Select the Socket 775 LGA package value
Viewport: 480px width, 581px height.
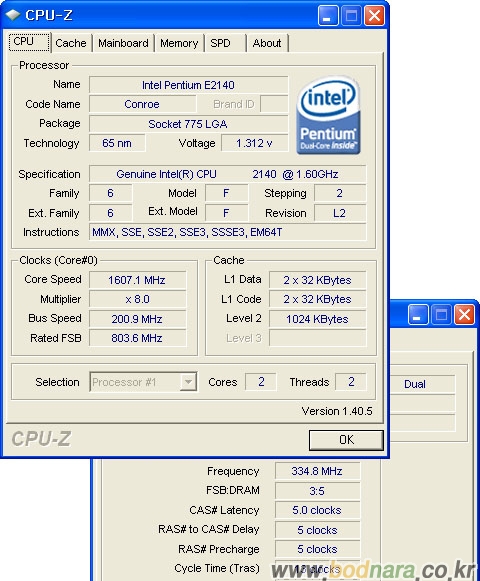point(188,124)
